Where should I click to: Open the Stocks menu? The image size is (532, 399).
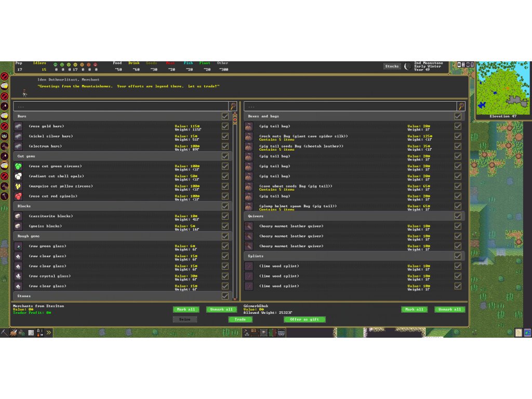click(x=392, y=66)
